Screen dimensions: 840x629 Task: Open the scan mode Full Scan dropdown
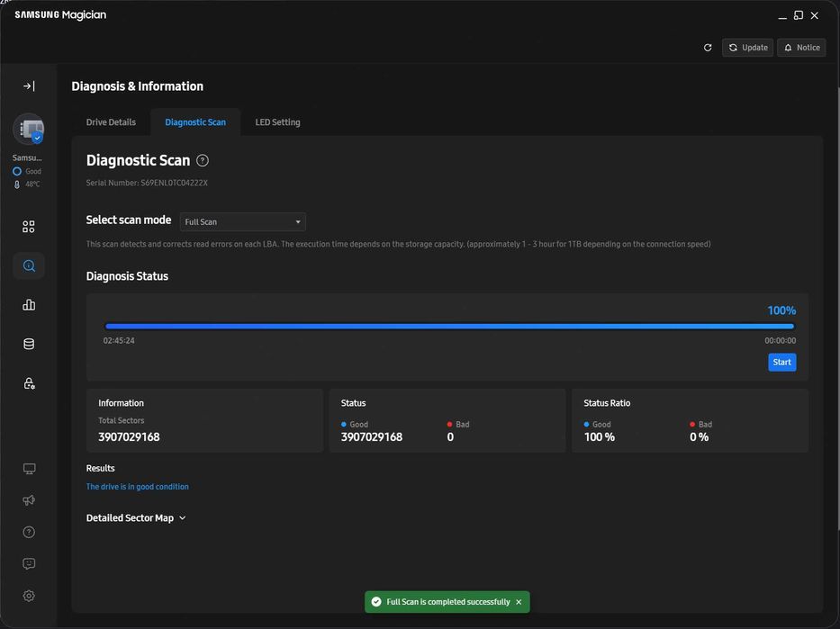(x=242, y=222)
